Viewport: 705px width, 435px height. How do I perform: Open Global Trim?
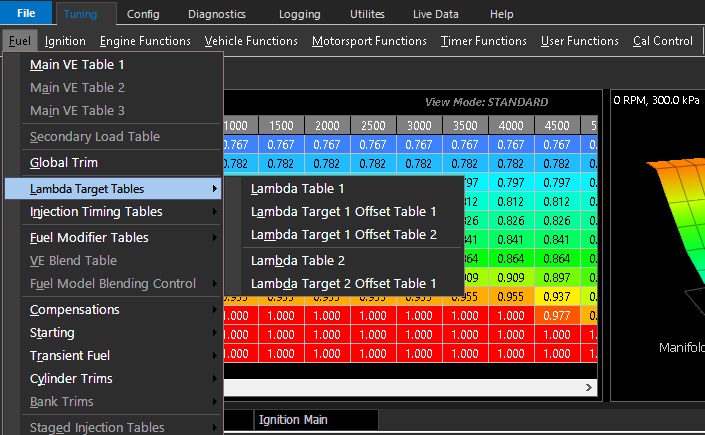tap(113, 163)
